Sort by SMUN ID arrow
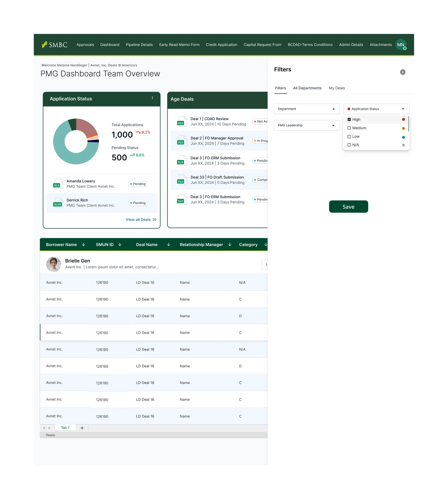The width and height of the screenshot is (448, 499). tap(120, 245)
